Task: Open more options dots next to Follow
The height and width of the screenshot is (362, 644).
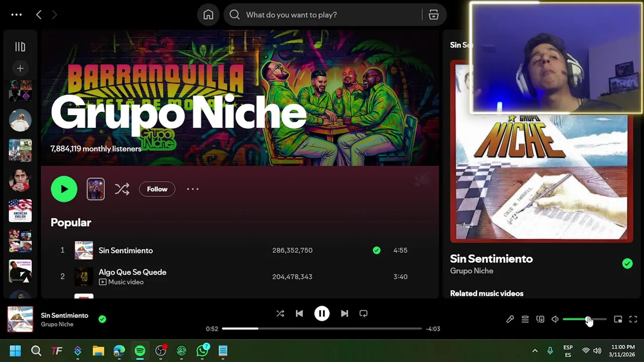Action: point(193,189)
